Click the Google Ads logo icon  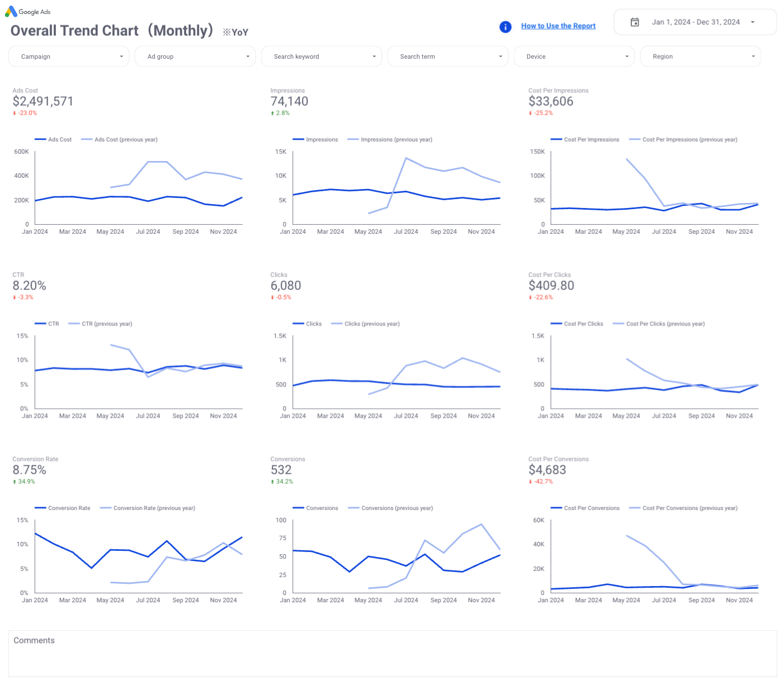click(x=11, y=12)
